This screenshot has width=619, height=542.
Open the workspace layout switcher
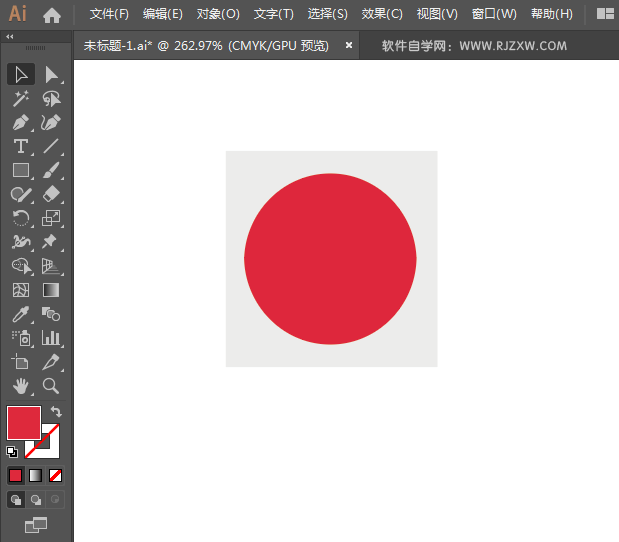605,14
